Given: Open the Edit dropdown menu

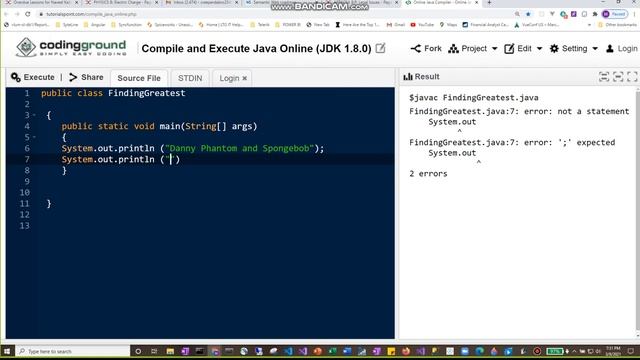Looking at the screenshot, I should 523,49.
